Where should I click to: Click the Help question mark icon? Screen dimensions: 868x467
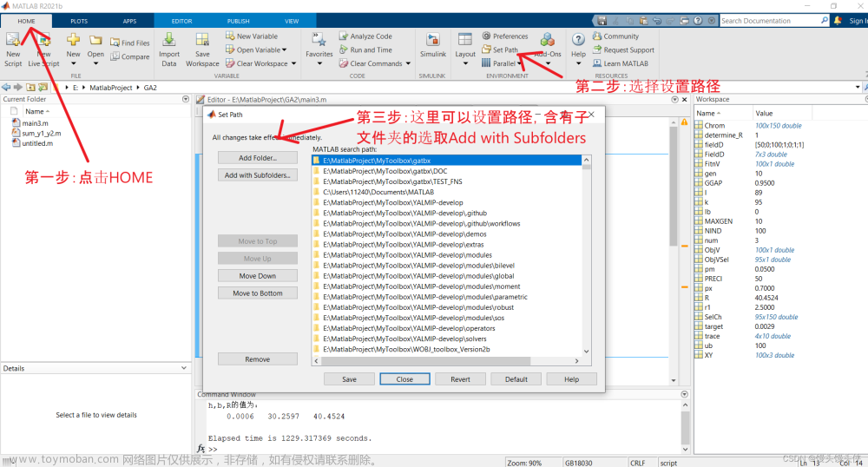click(x=578, y=40)
